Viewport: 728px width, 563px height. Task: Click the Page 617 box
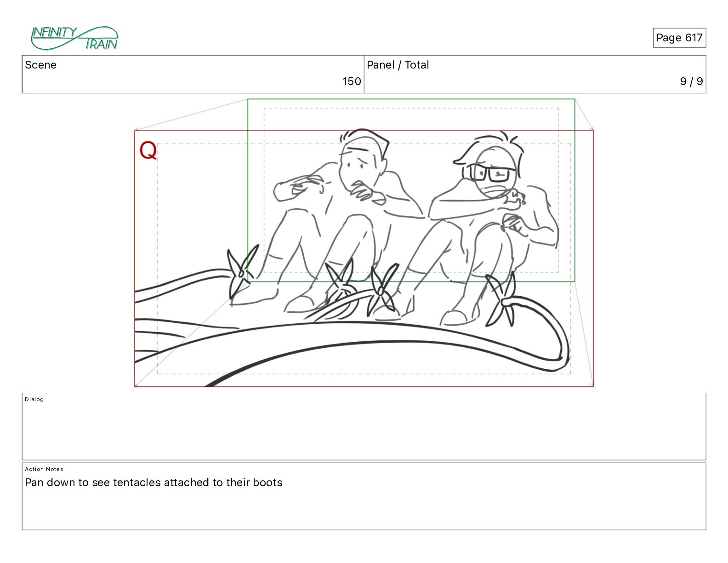tap(679, 38)
